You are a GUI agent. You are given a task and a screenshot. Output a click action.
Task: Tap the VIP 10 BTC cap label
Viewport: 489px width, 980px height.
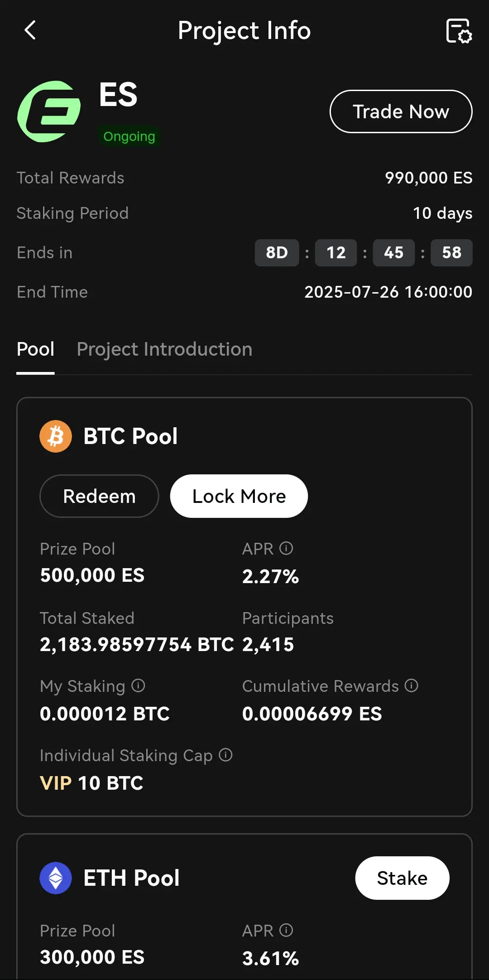click(91, 783)
